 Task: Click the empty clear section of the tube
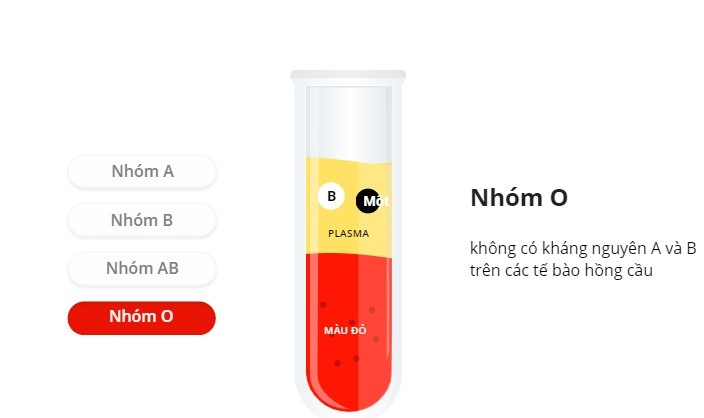(349, 121)
